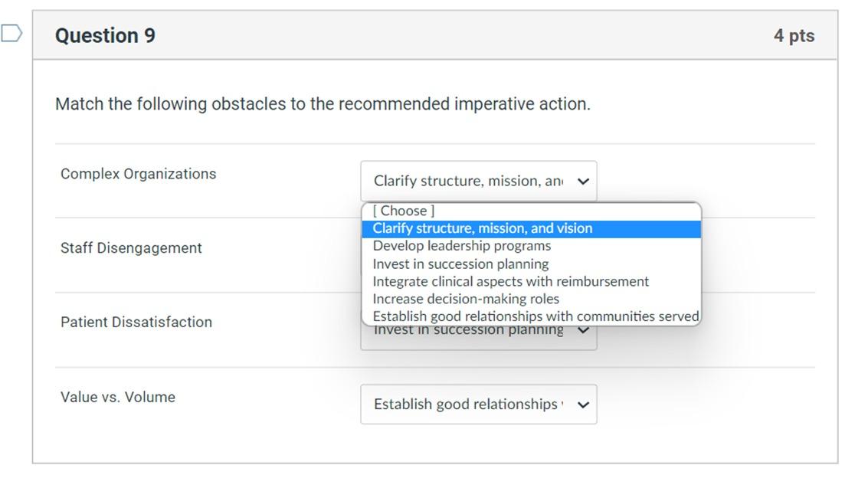The image size is (868, 488).
Task: Open the Value vs. Volume answer dropdown
Action: (478, 404)
